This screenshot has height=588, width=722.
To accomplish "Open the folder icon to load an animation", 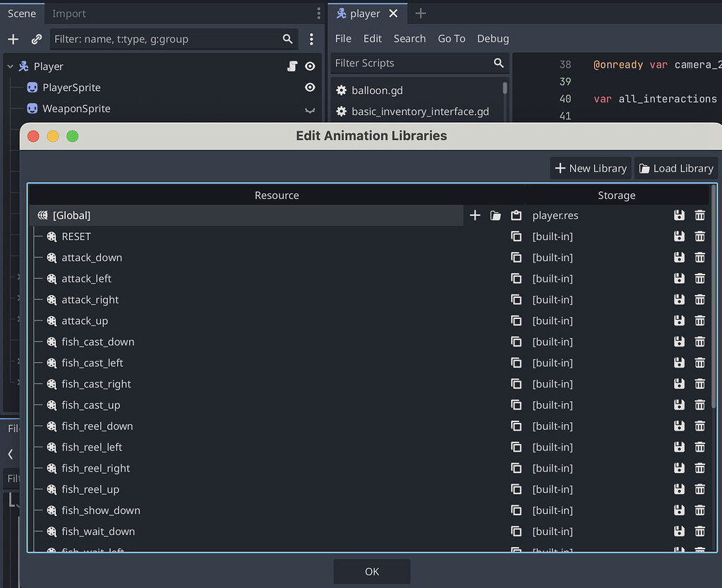I will [495, 215].
